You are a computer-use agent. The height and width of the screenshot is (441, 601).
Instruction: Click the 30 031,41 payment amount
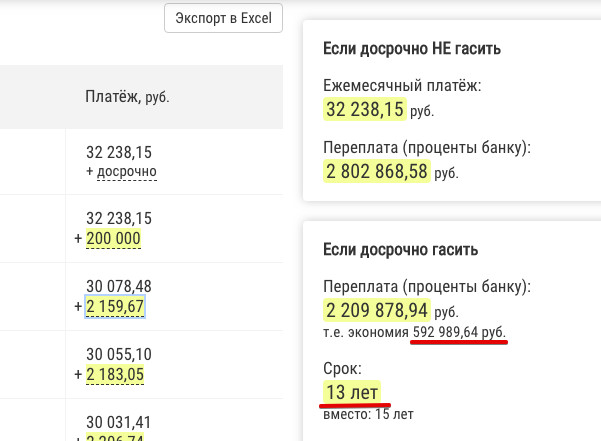click(x=119, y=421)
